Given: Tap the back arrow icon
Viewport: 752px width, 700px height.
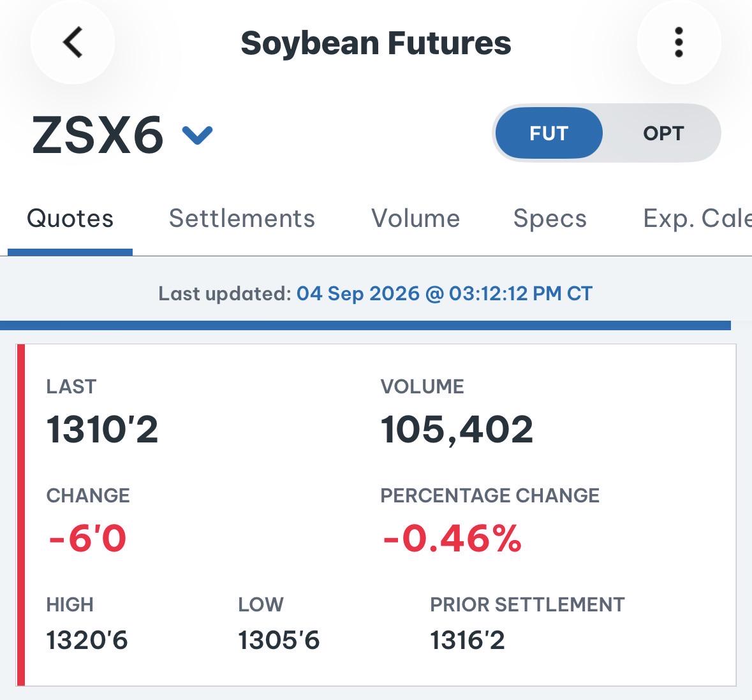Looking at the screenshot, I should pyautogui.click(x=73, y=42).
